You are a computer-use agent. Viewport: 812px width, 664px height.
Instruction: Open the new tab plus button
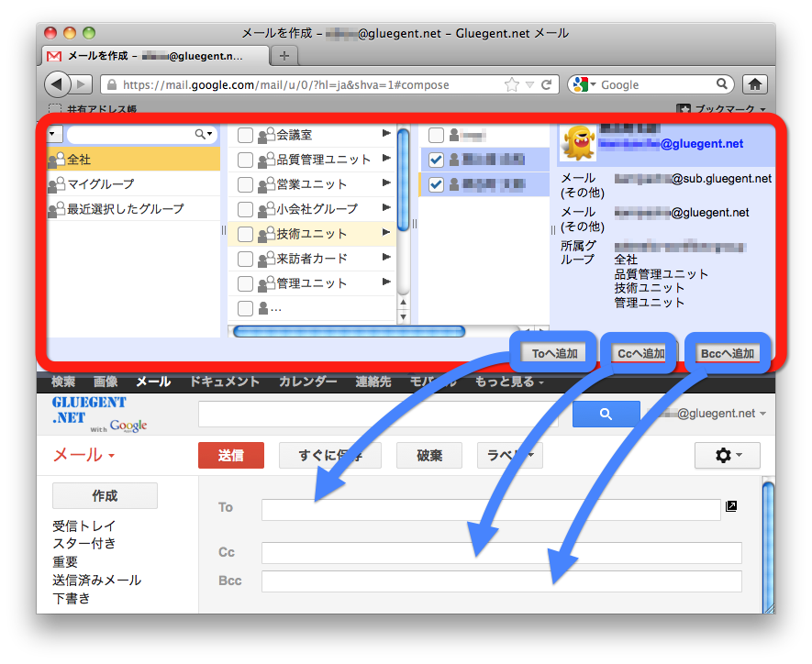pos(284,56)
